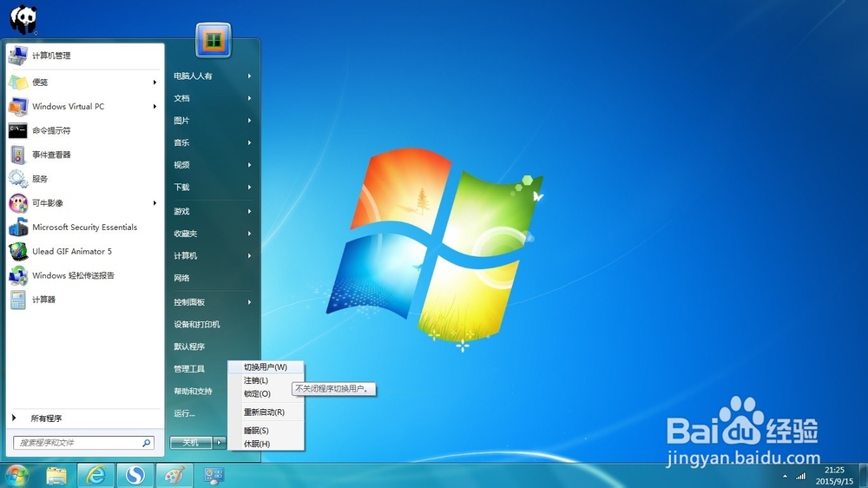
Task: Launch Internet Explorer from taskbar
Action: click(95, 476)
